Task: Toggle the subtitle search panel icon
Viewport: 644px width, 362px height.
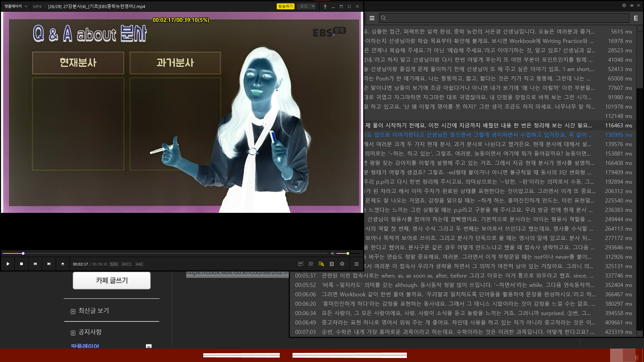Action: 321,264
